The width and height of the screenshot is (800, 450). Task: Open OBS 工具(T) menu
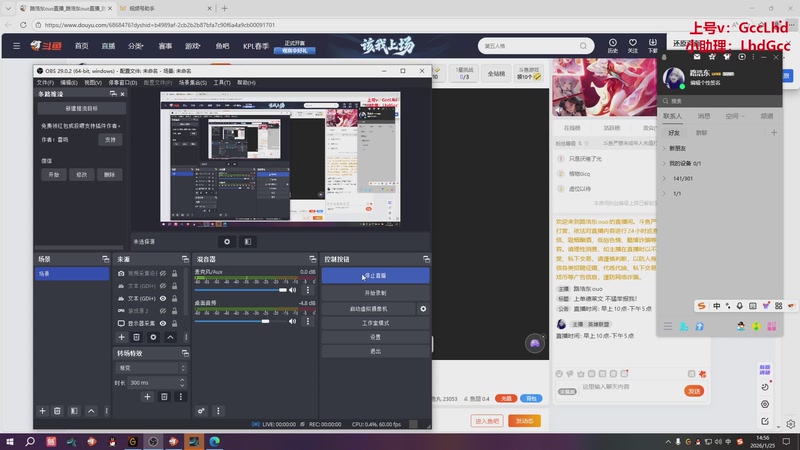[222, 83]
